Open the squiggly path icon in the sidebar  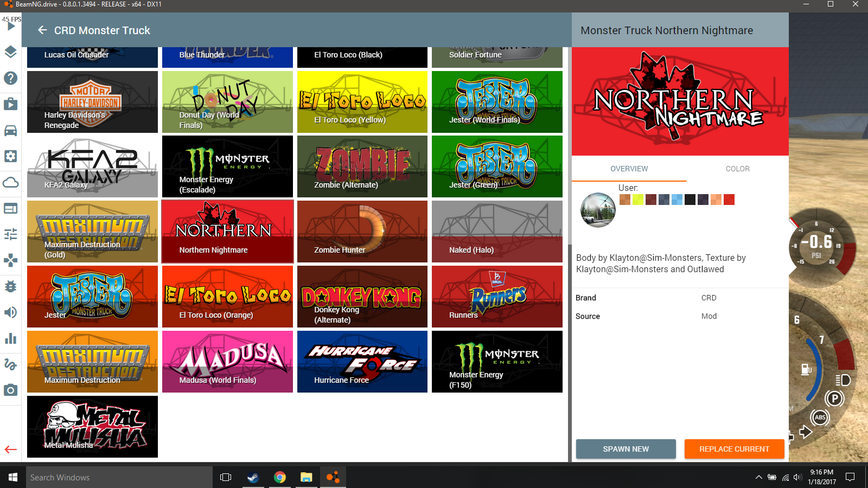(x=11, y=364)
